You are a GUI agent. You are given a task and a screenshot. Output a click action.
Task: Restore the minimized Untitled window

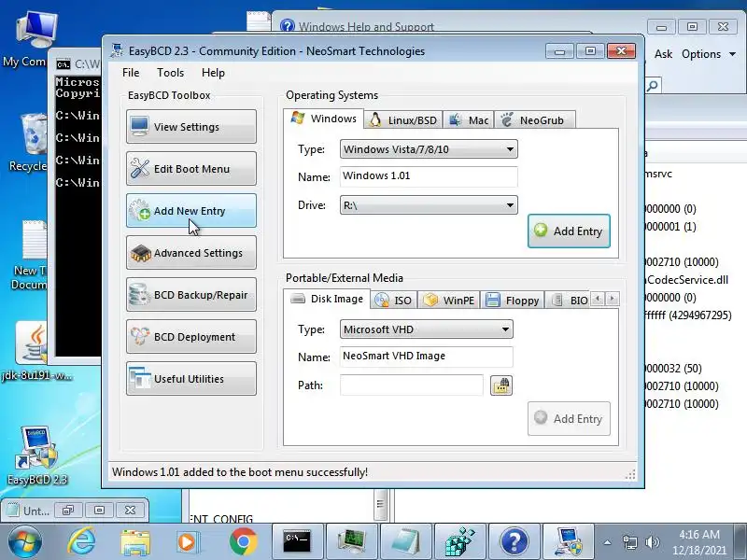coord(67,510)
